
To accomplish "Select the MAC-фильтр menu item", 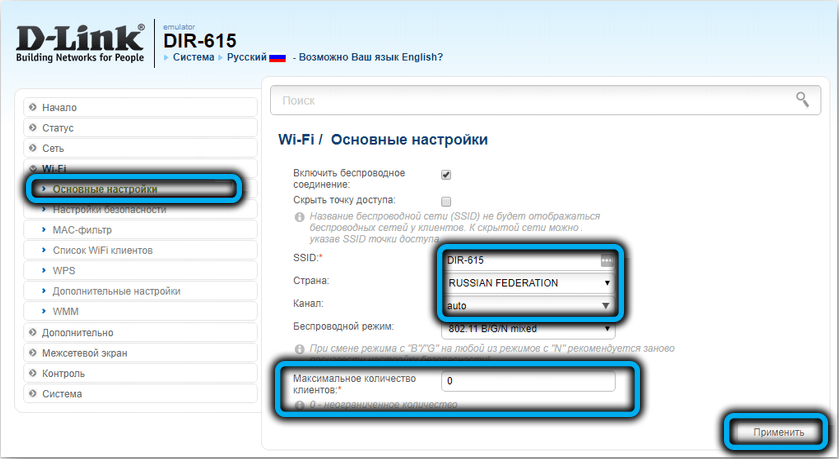I will (84, 230).
